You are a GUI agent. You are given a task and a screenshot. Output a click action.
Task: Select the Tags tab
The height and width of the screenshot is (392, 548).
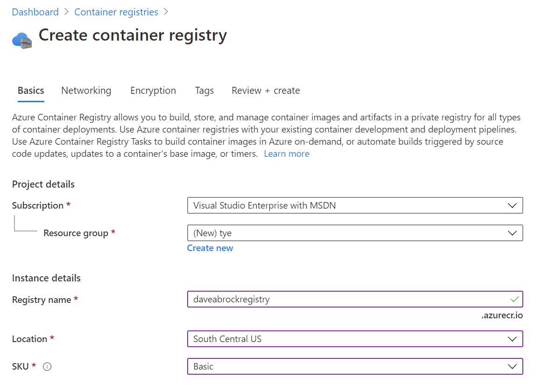tap(204, 90)
